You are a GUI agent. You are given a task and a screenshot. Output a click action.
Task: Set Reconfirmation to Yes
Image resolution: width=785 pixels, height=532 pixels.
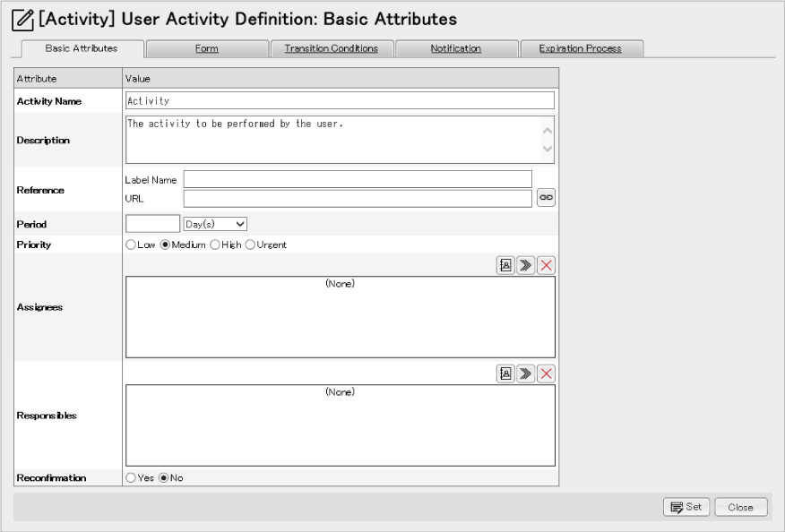point(131,478)
